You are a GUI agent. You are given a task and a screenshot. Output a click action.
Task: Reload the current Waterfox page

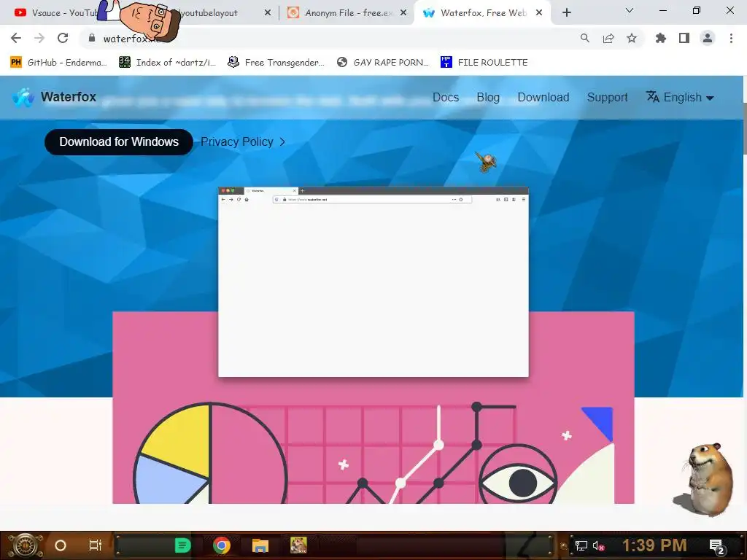(63, 38)
